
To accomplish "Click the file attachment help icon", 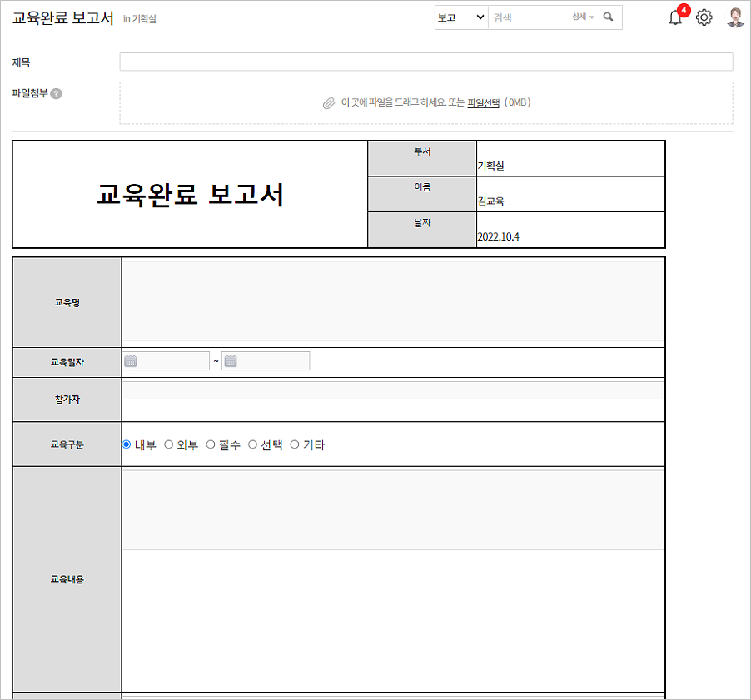I will pyautogui.click(x=57, y=93).
